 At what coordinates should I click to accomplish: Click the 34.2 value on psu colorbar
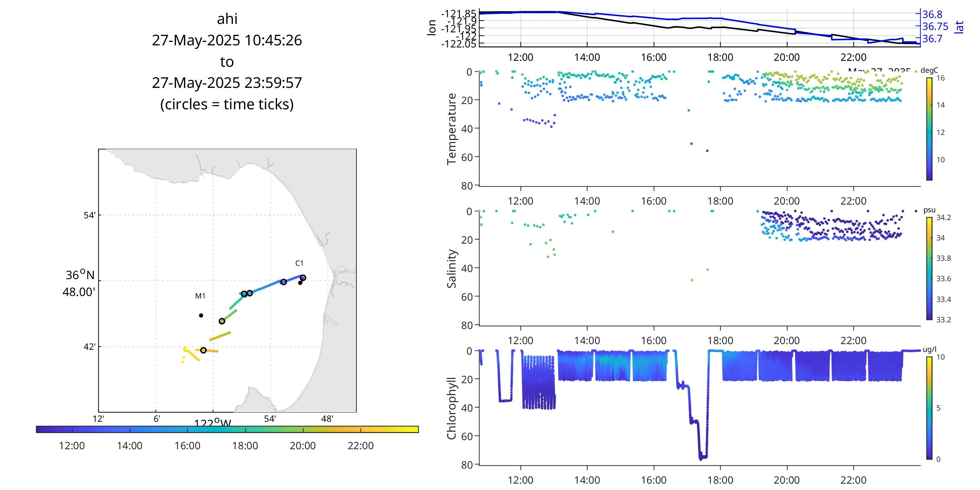point(943,218)
